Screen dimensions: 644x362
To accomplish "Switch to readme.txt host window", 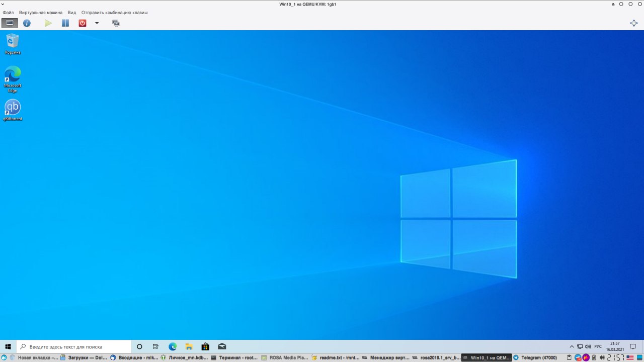I will [x=336, y=358].
